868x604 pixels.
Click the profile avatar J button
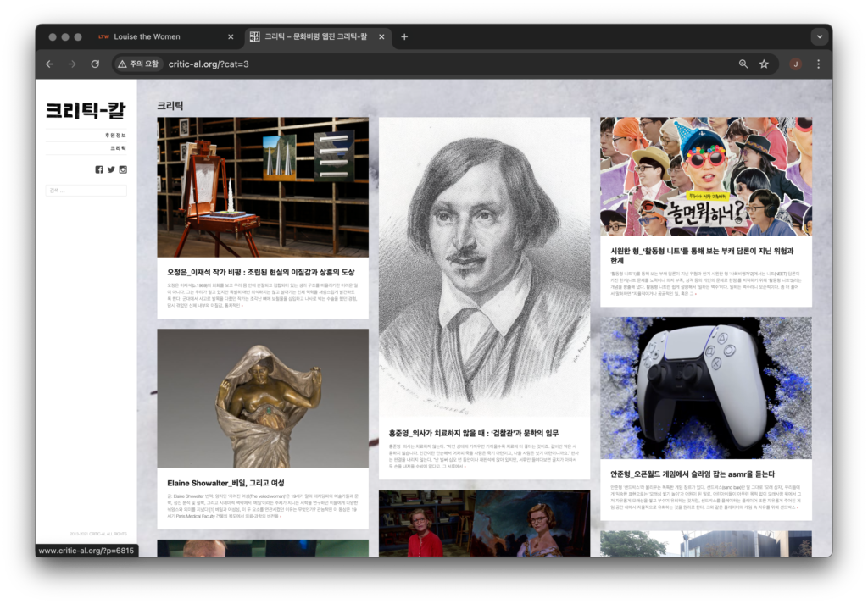pyautogui.click(x=795, y=64)
